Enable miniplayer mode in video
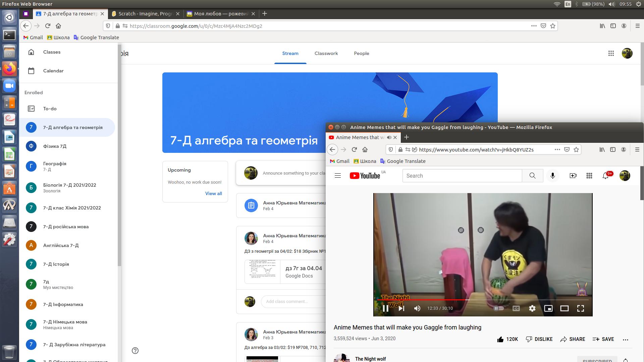 tap(548, 308)
